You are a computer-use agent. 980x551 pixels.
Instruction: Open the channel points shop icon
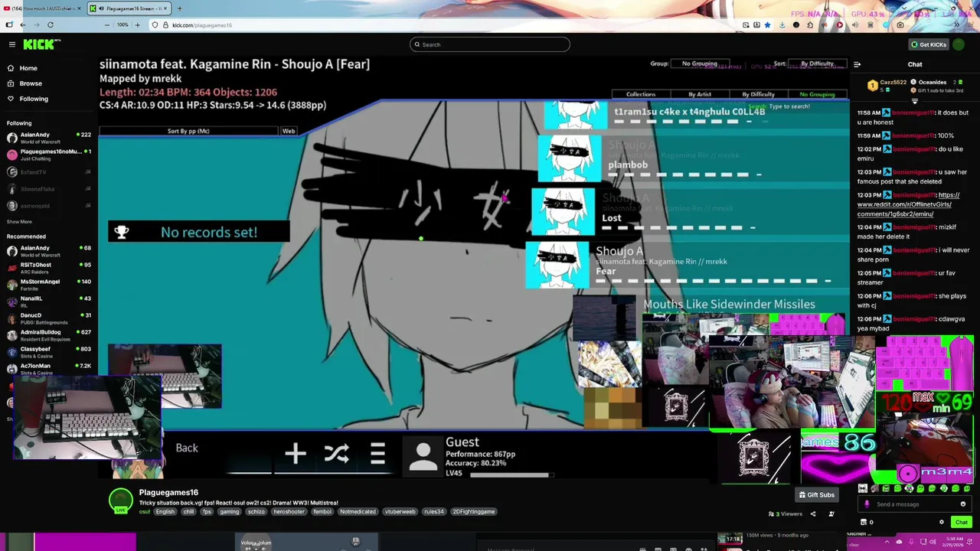tap(864, 523)
